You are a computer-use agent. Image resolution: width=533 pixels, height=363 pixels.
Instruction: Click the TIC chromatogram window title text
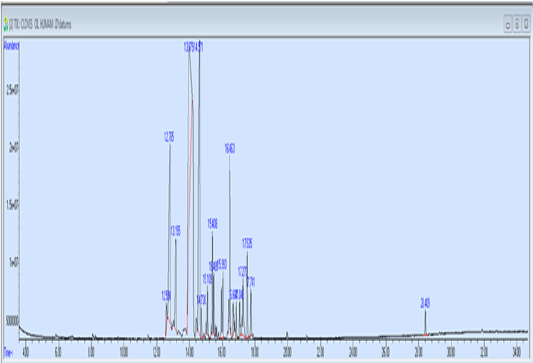pyautogui.click(x=40, y=25)
